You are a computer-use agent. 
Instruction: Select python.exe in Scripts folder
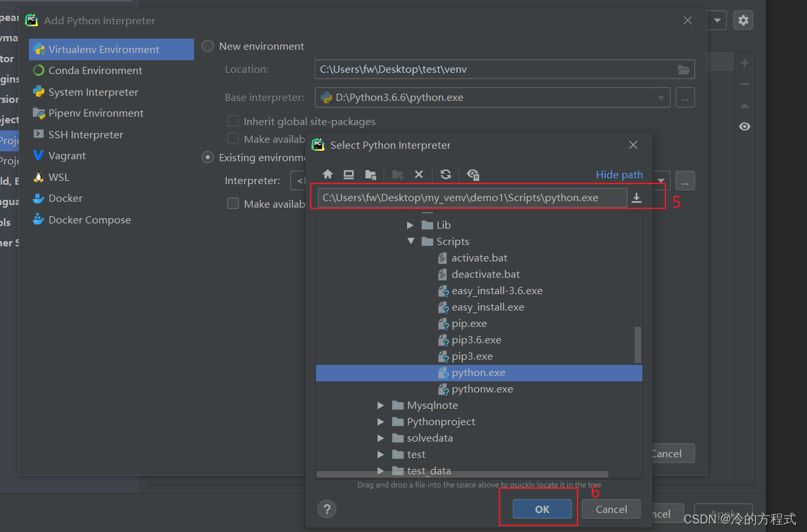[479, 373]
